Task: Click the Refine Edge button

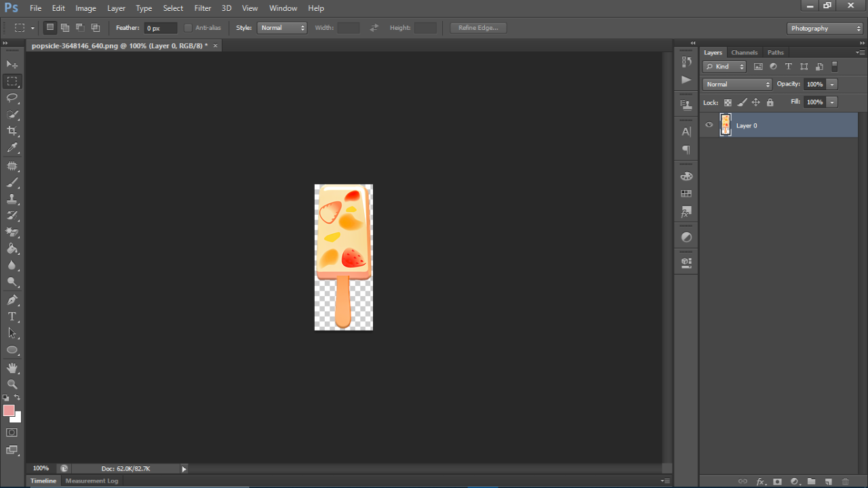Action: 478,28
